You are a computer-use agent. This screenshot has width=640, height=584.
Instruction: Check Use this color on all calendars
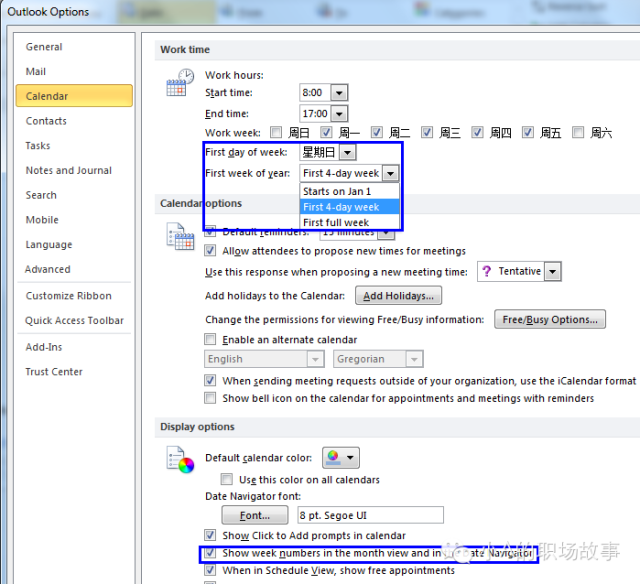[x=227, y=479]
